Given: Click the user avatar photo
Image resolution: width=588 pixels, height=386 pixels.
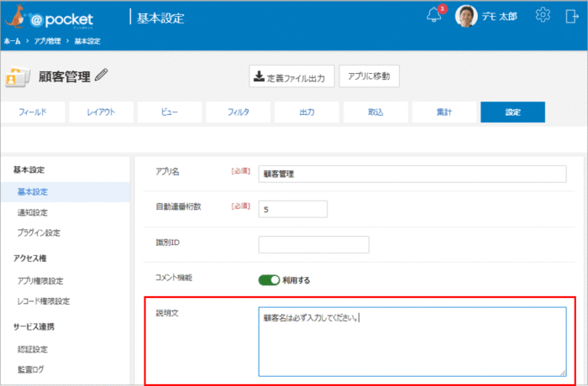Looking at the screenshot, I should coord(466,16).
